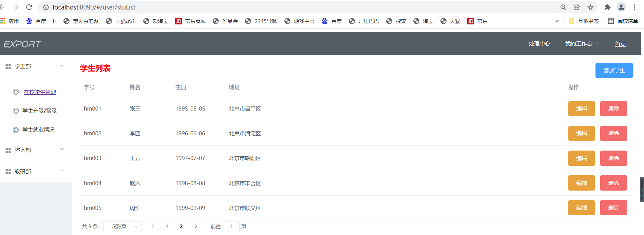Open the 其他书签 folder
Screen dimensions: 644x235
pyautogui.click(x=584, y=21)
